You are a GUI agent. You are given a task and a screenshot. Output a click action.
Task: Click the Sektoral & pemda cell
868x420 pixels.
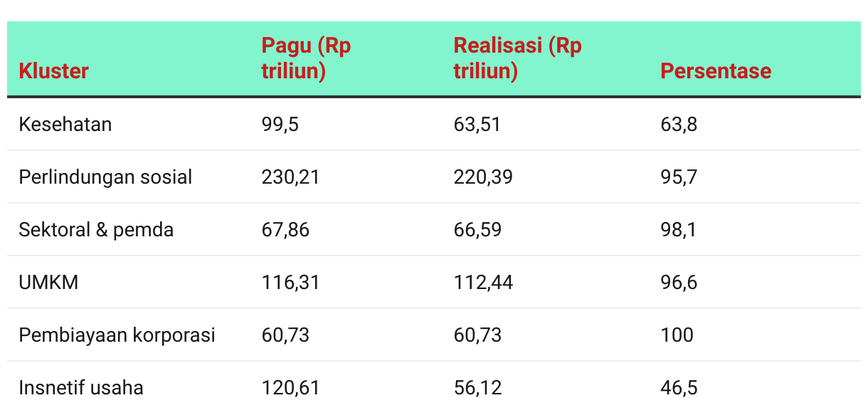point(96,230)
